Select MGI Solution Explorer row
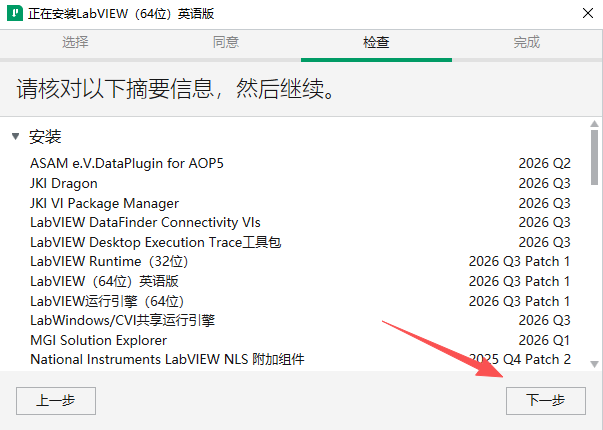Screen dimensions: 603x430 300,340
